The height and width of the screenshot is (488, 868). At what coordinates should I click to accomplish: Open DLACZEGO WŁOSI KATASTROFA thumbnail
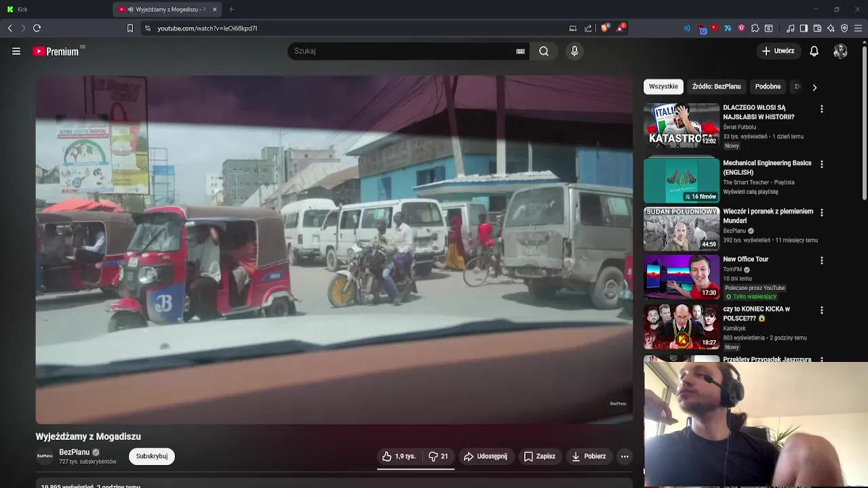click(682, 125)
